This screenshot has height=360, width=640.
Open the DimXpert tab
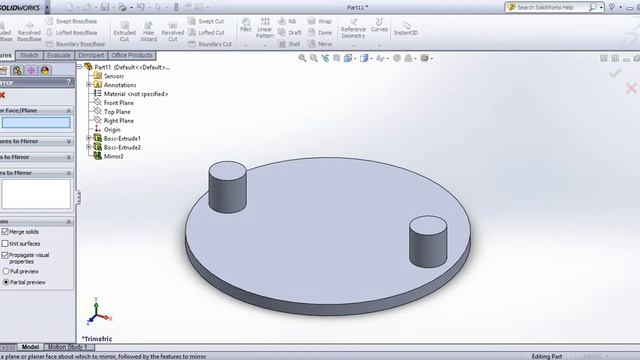[91, 55]
